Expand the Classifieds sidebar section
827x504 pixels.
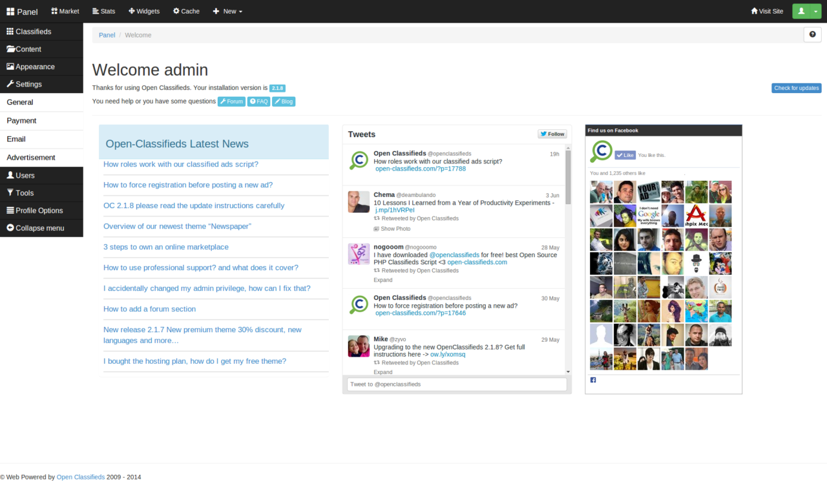(41, 32)
